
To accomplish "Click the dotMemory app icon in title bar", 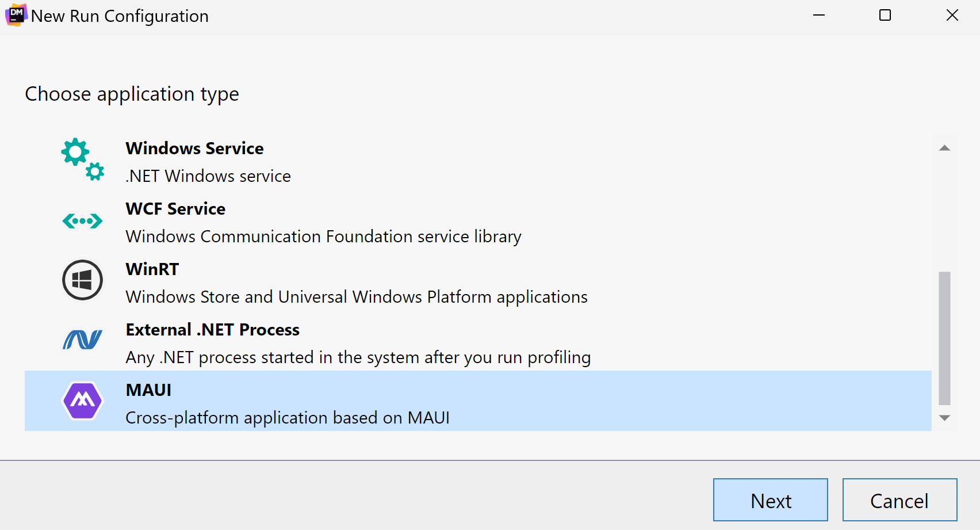I will (16, 15).
